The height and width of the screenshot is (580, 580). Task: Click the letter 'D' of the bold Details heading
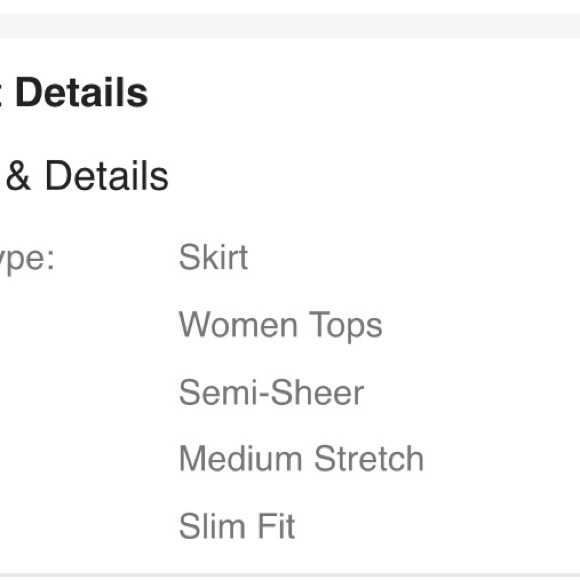tap(27, 92)
